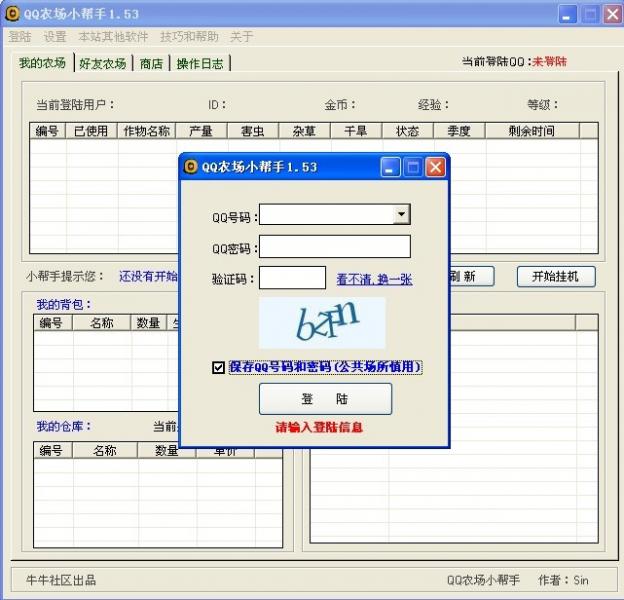Click the 剩余时间 column header
624x600 pixels.
pyautogui.click(x=532, y=131)
